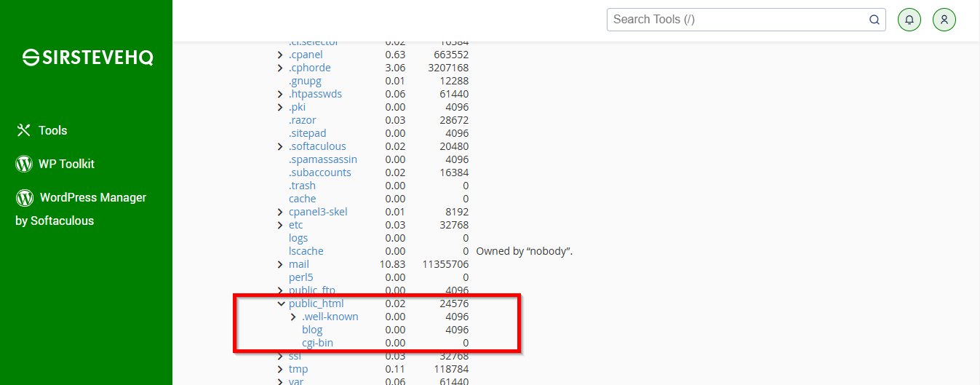Expand the etc folder chevron
This screenshot has width=980, height=385.
pyautogui.click(x=281, y=225)
